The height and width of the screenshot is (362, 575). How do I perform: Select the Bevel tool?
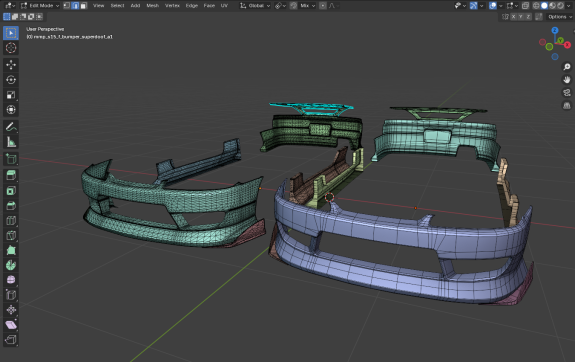(11, 205)
